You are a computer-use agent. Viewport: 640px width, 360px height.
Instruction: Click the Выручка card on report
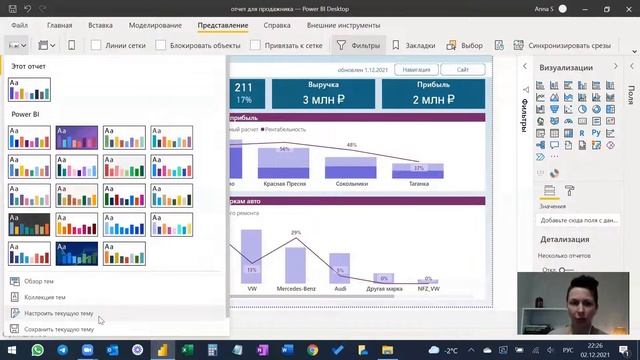point(323,93)
